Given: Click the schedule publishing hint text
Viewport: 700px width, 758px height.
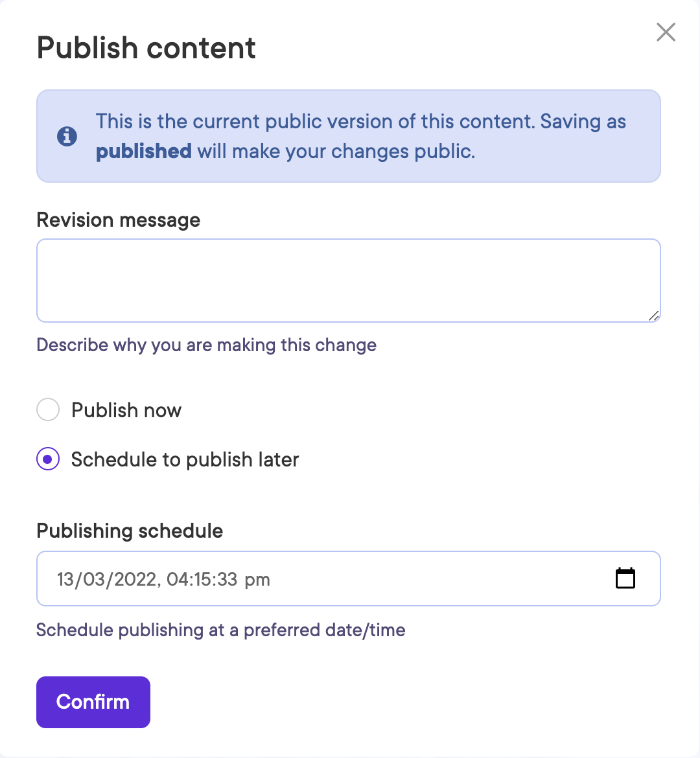Looking at the screenshot, I should [x=221, y=629].
